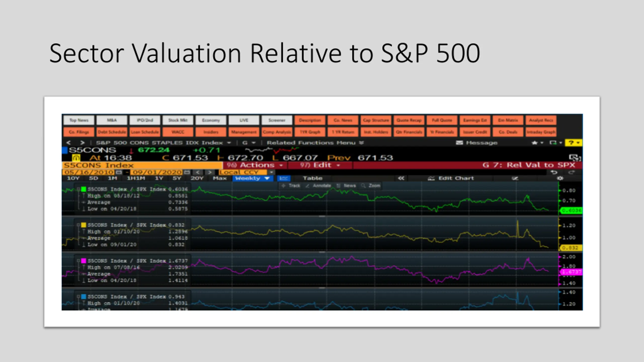Click the Economy button

pyautogui.click(x=211, y=120)
